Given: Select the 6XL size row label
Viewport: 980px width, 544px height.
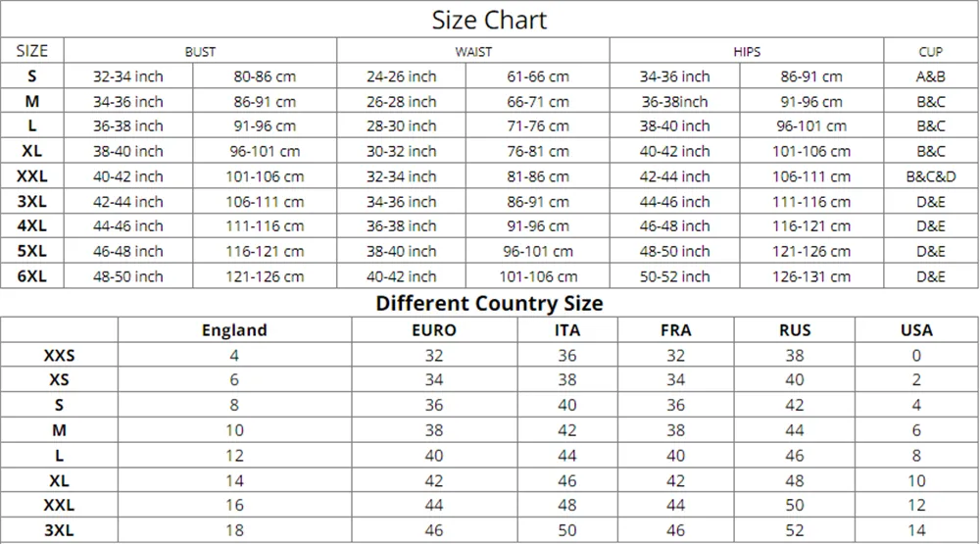Looking at the screenshot, I should click(32, 276).
